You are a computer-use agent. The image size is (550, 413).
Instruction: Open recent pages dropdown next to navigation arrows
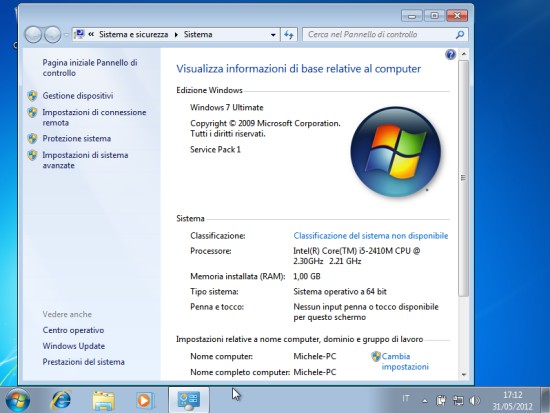pos(66,35)
